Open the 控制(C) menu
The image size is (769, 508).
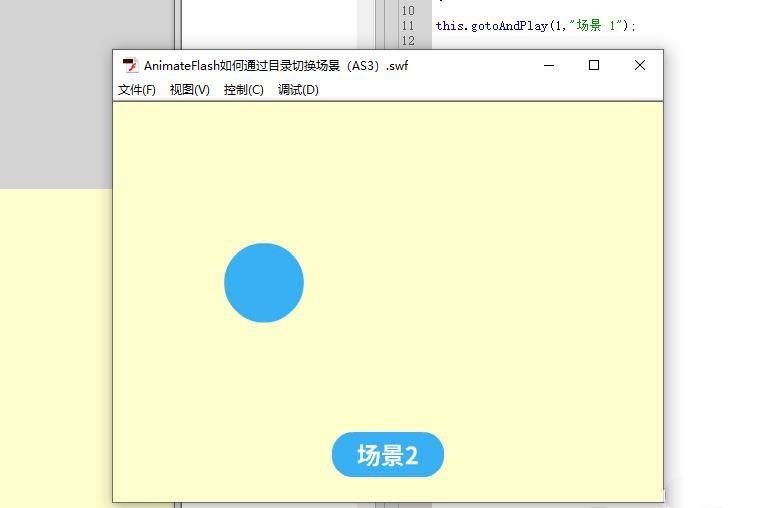tap(243, 90)
